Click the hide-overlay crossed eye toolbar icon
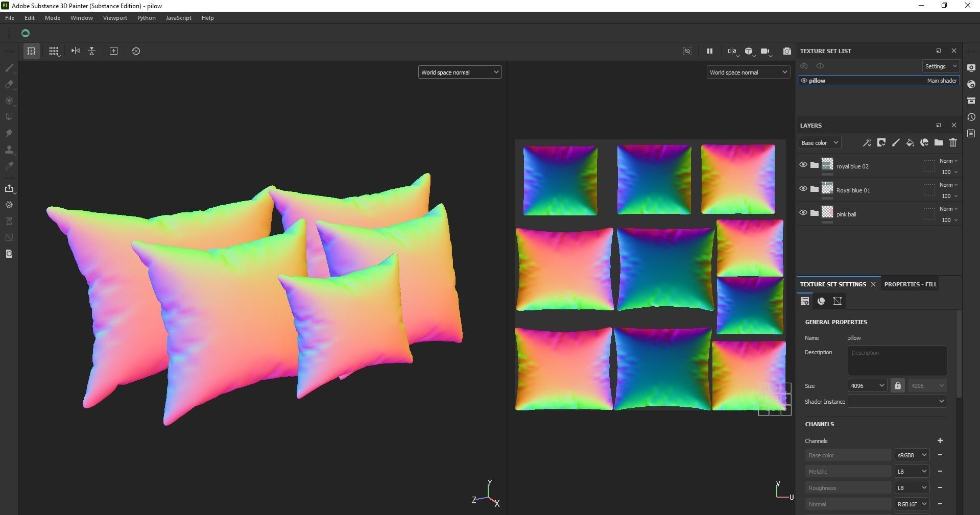 coord(687,51)
